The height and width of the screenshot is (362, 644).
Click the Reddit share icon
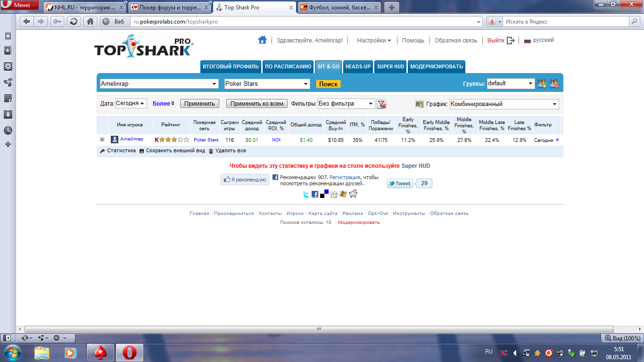pos(353,194)
